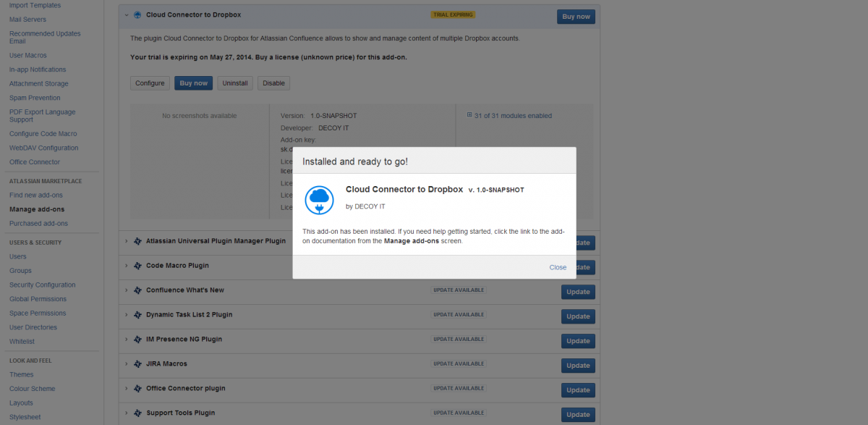Image resolution: width=868 pixels, height=425 pixels.
Task: Update the IM Presence NG Plugin
Action: (578, 341)
